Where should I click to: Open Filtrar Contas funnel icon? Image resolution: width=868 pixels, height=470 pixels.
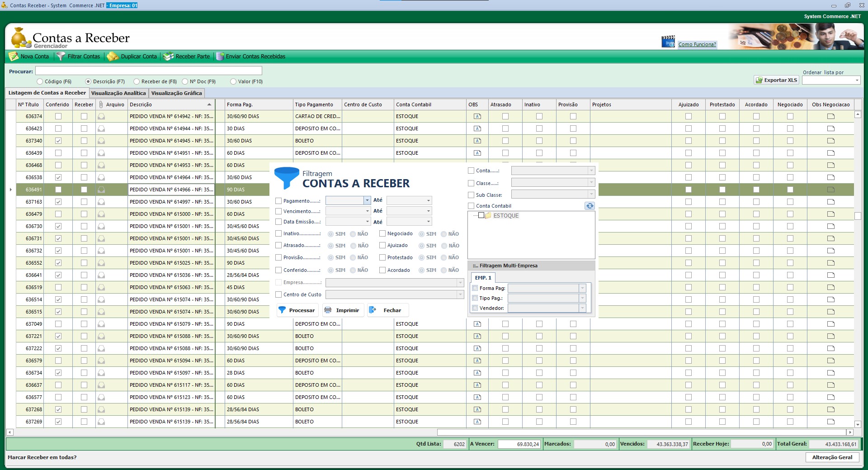[61, 57]
